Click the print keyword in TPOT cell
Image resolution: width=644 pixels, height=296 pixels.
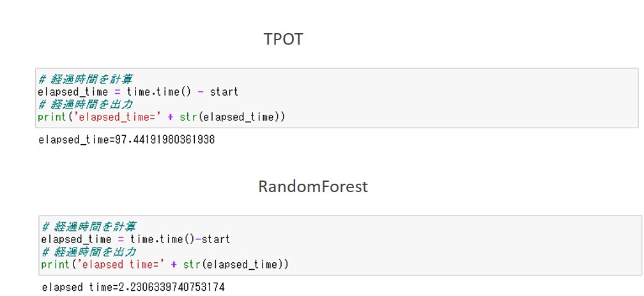point(50,117)
